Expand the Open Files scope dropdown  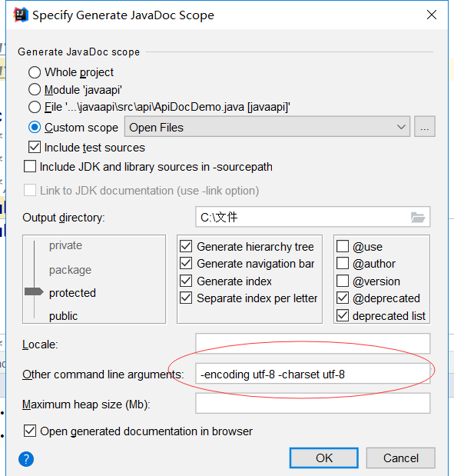[267, 127]
